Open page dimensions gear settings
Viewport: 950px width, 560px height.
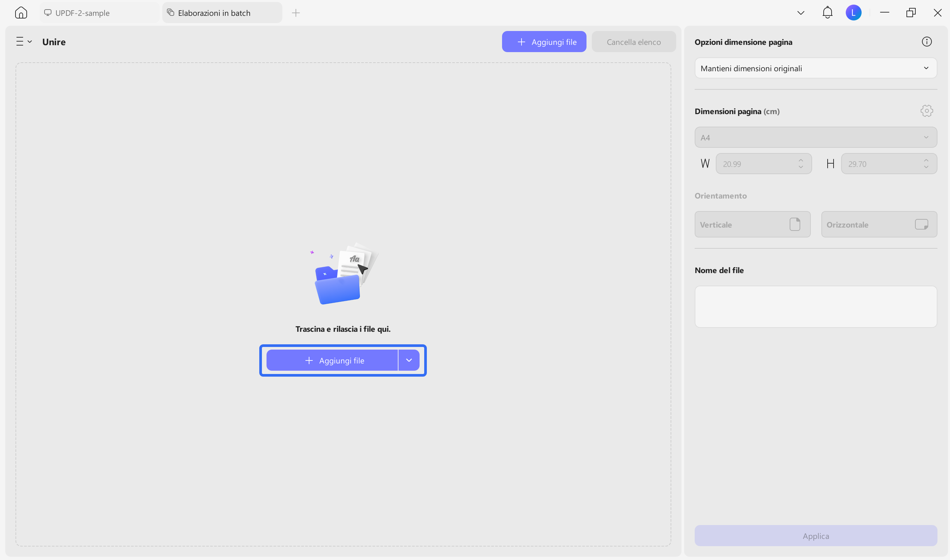click(x=926, y=111)
